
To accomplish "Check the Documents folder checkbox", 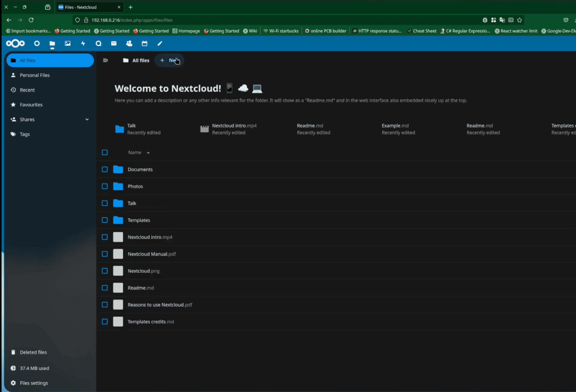I will tap(105, 169).
